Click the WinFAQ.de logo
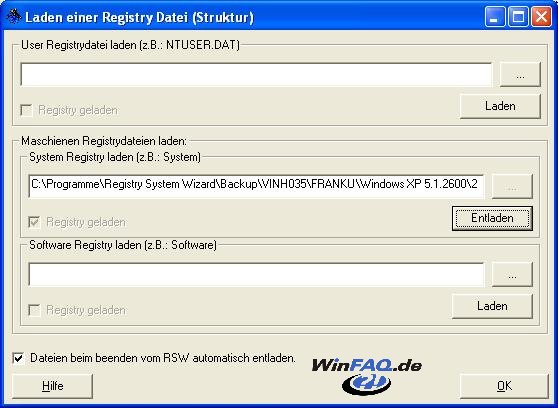This screenshot has width=558, height=408. (367, 376)
